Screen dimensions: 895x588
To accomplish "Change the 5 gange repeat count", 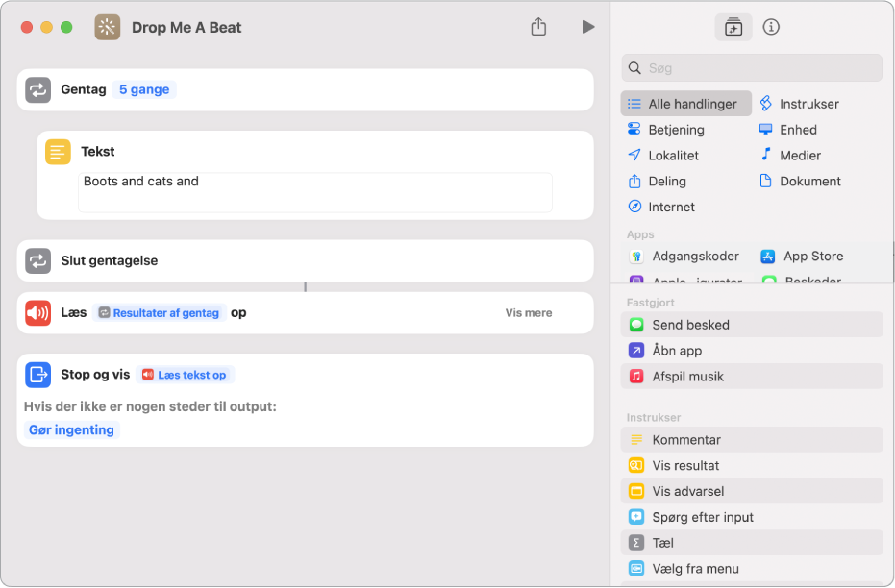I will coord(144,89).
